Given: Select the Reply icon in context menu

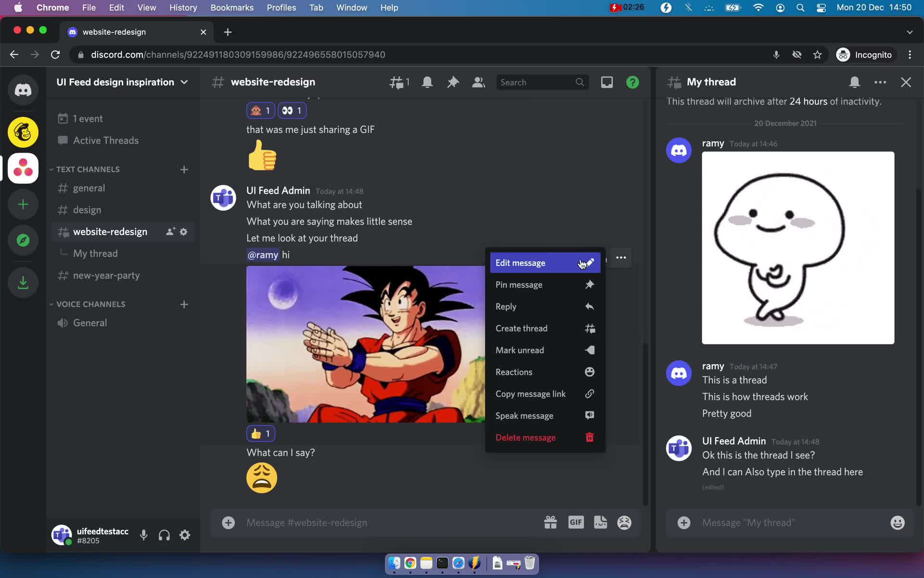Looking at the screenshot, I should pyautogui.click(x=588, y=306).
